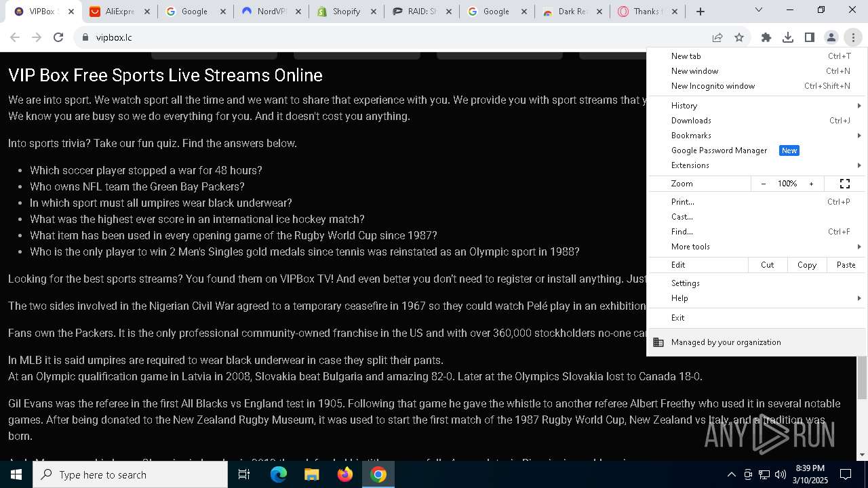Image resolution: width=868 pixels, height=488 pixels.
Task: Expand the Extensions submenu
Action: [757, 165]
